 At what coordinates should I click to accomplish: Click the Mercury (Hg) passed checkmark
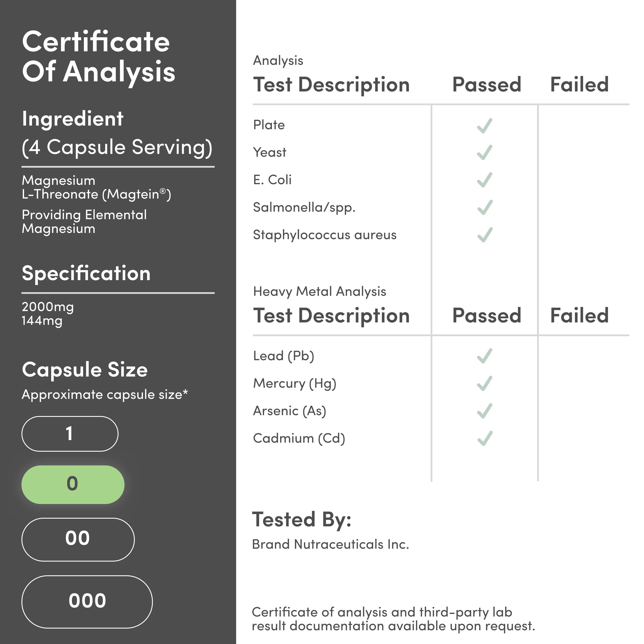(x=484, y=383)
